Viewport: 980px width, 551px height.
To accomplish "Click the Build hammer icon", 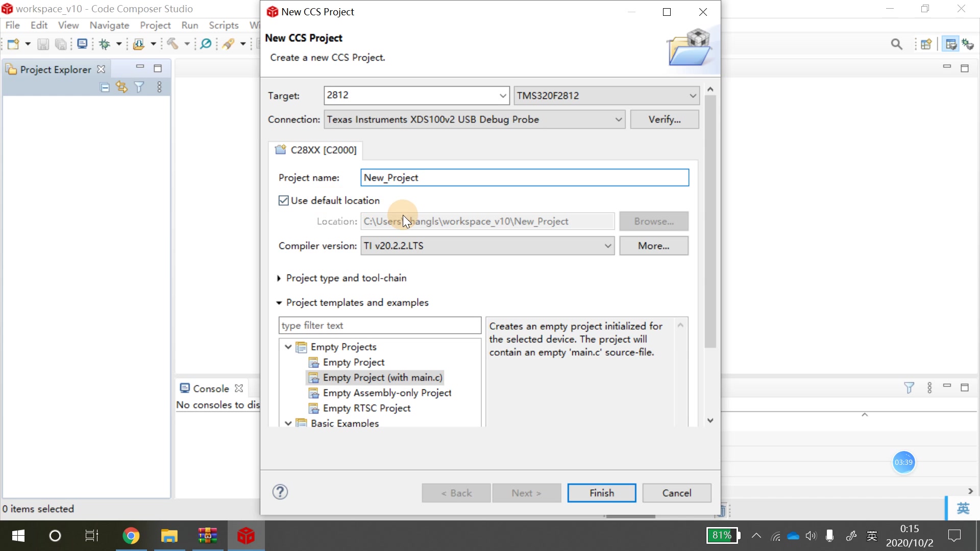I will (x=173, y=44).
